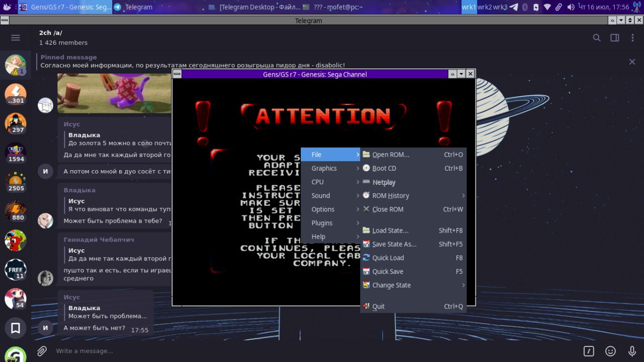Switch to Telegram Desktop file manager entry

255,7
